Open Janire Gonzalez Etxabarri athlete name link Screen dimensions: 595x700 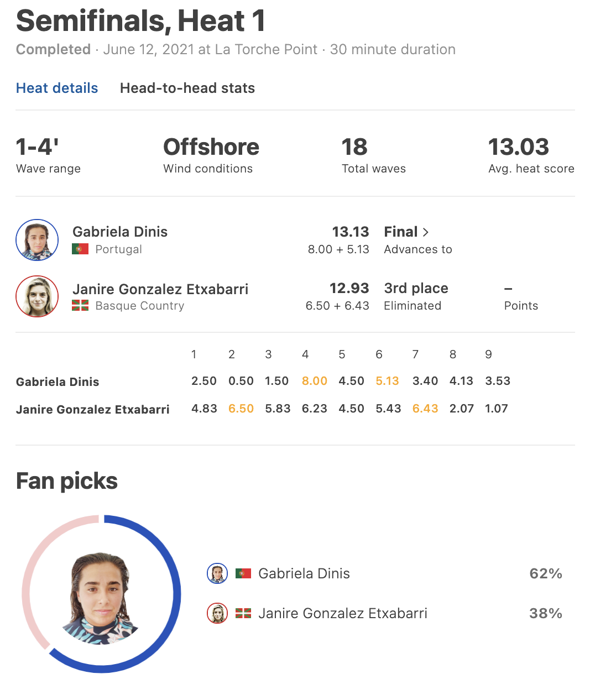point(160,289)
